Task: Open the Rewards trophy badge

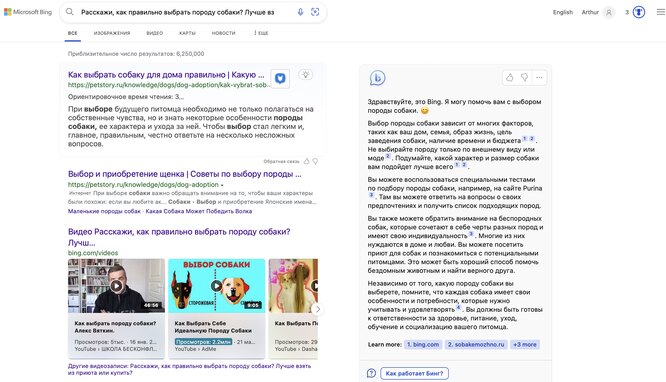Action: (639, 12)
